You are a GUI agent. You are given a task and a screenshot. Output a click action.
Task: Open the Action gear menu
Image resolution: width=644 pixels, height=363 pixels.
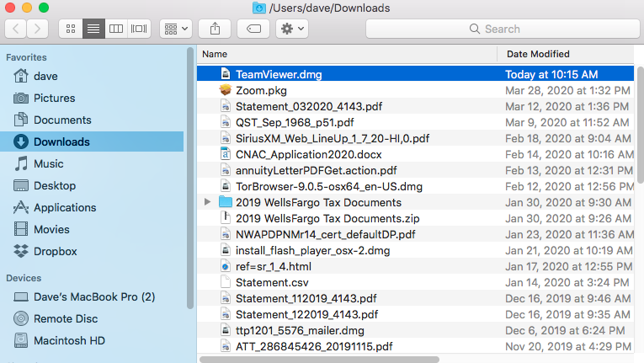[292, 29]
